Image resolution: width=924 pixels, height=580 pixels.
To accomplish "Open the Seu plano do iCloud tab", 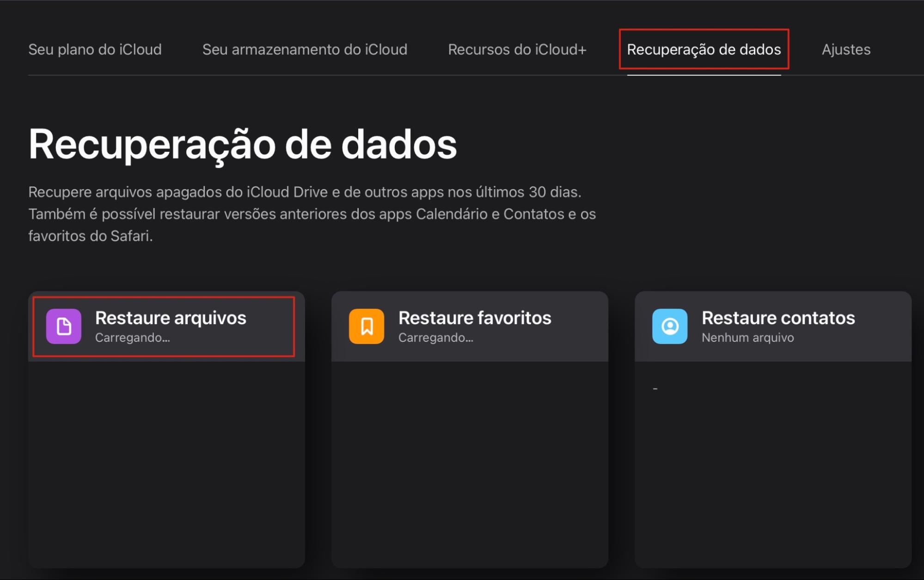I will pyautogui.click(x=95, y=49).
